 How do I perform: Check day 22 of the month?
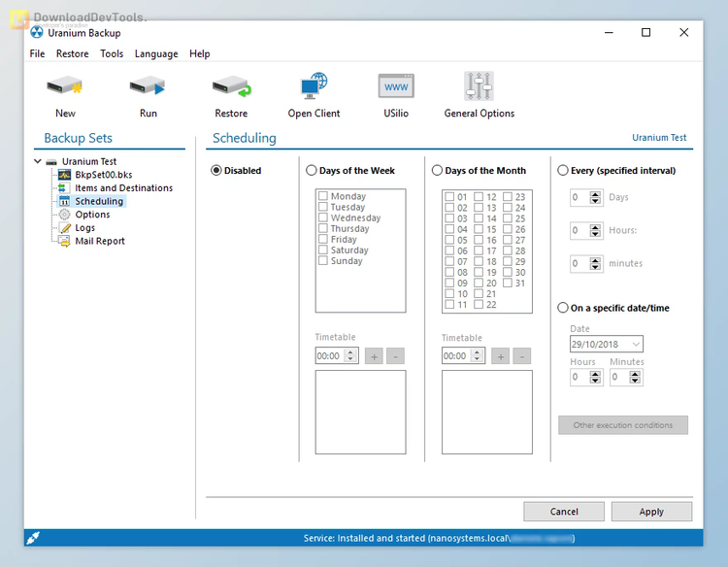click(x=479, y=305)
